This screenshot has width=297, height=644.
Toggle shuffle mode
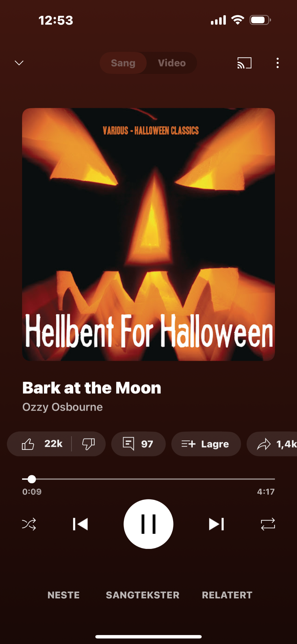(x=29, y=524)
